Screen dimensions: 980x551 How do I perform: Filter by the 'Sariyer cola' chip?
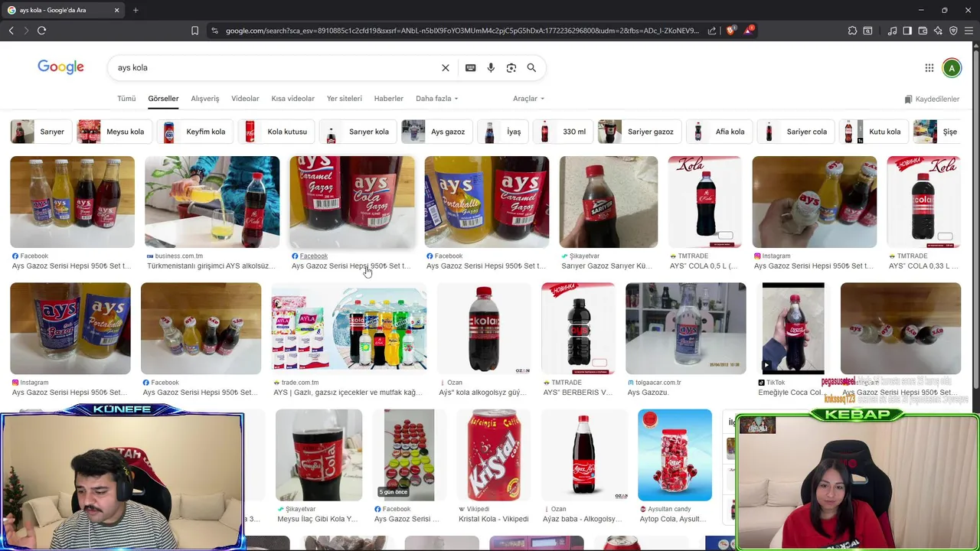795,132
